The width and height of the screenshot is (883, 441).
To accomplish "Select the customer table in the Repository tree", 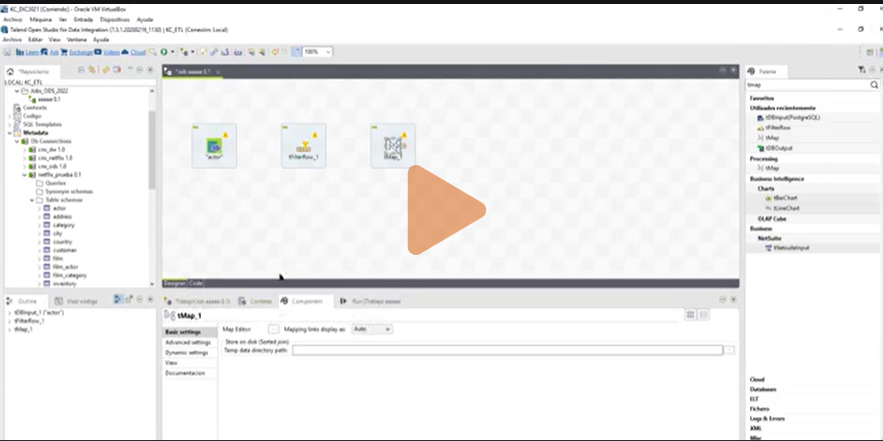I will [x=65, y=250].
